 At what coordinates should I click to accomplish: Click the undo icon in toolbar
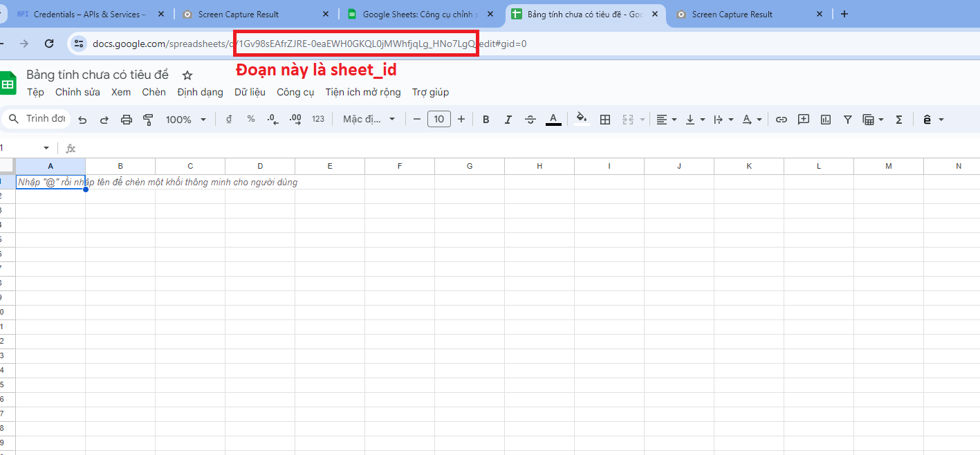point(82,120)
